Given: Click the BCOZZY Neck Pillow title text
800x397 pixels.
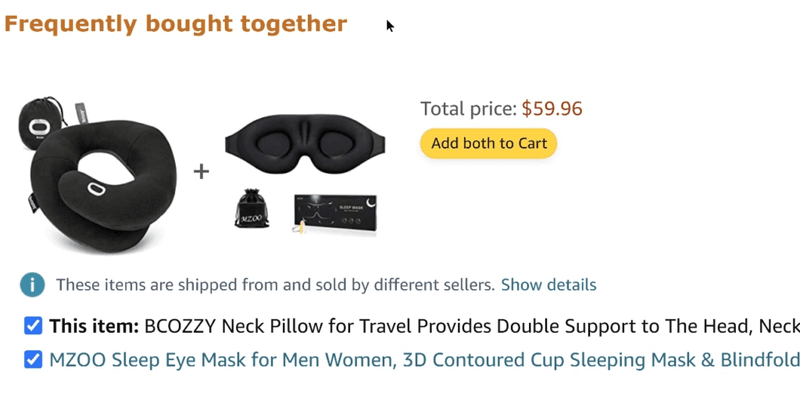Looking at the screenshot, I should click(472, 326).
